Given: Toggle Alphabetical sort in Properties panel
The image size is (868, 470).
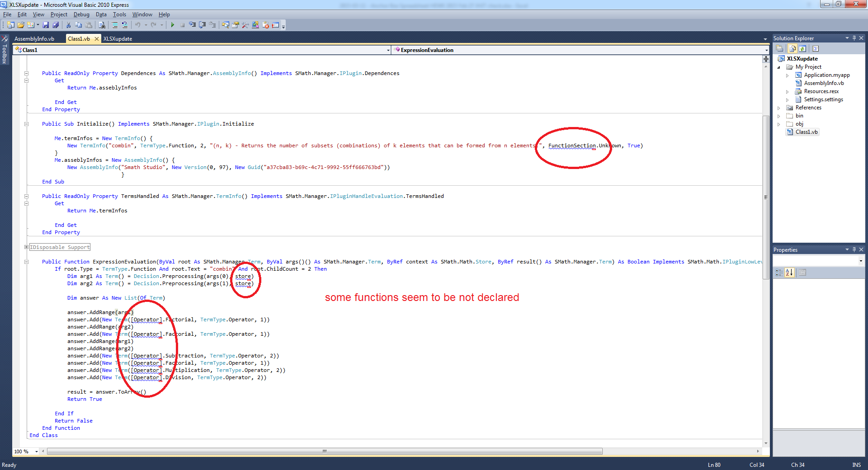Looking at the screenshot, I should (789, 273).
